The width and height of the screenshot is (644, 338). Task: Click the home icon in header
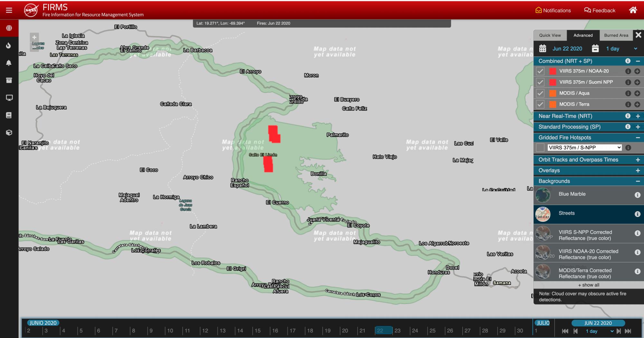pos(633,10)
